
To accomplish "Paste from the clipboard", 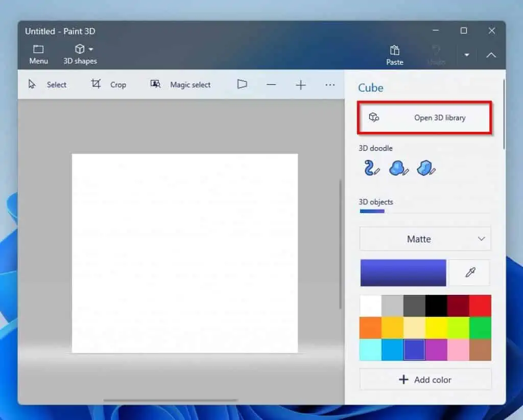I will click(394, 55).
